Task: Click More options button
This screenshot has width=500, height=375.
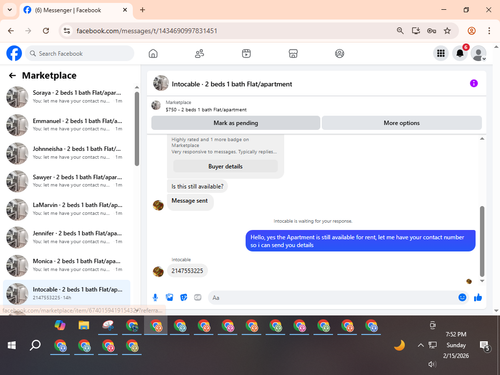Action: click(402, 123)
